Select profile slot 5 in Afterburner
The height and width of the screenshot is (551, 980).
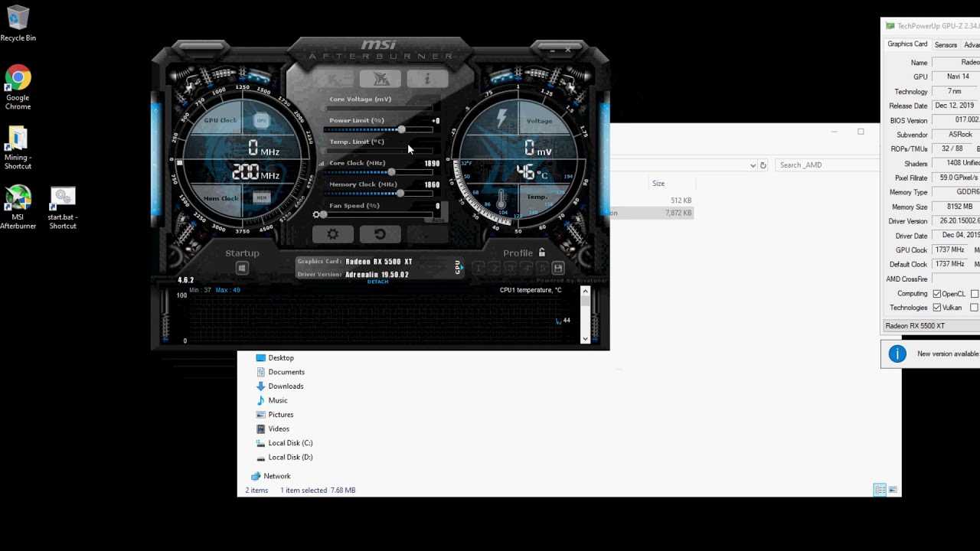[x=542, y=268]
